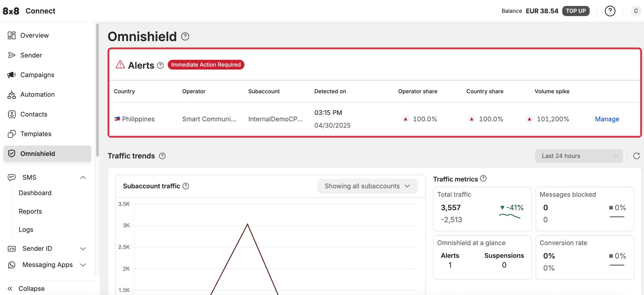Click the Manage link for Philippines alert
The image size is (644, 295).
[x=607, y=119]
